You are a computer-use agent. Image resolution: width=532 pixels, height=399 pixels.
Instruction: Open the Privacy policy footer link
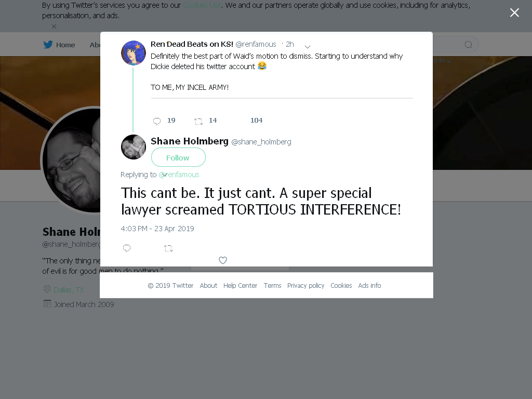pos(305,286)
